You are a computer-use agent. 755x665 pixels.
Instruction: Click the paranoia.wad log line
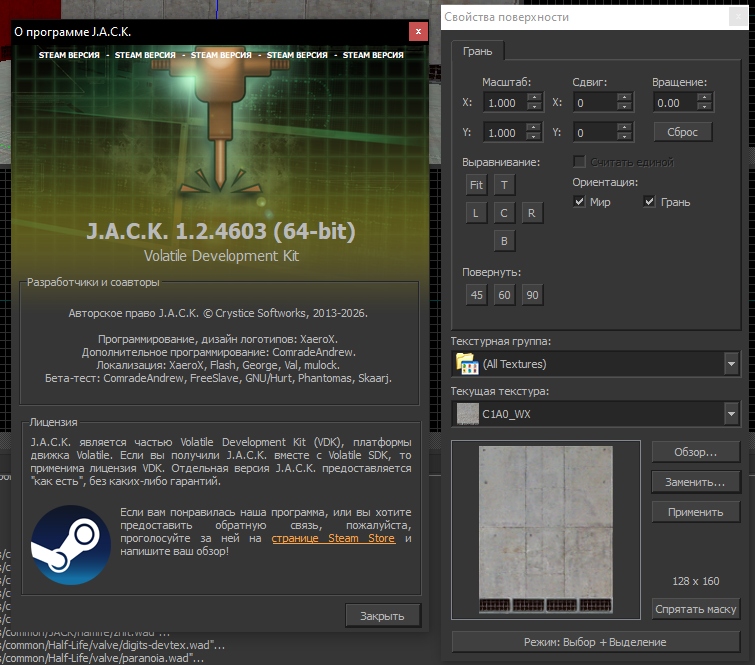(102, 658)
